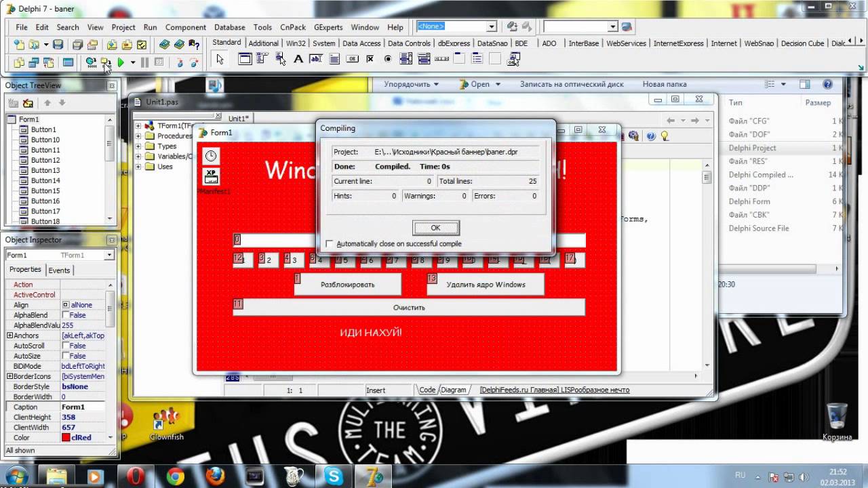This screenshot has width=868, height=488.
Task: Toggle the AutoScroll False checkbox
Action: [x=65, y=346]
